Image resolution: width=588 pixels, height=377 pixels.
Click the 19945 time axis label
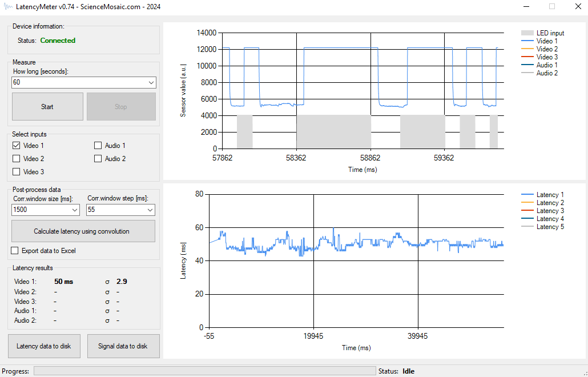(x=313, y=336)
